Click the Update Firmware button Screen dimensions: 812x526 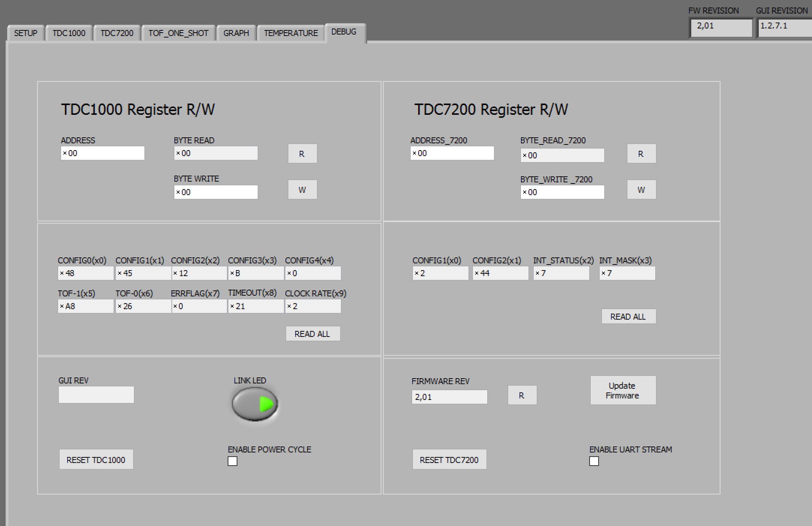623,390
